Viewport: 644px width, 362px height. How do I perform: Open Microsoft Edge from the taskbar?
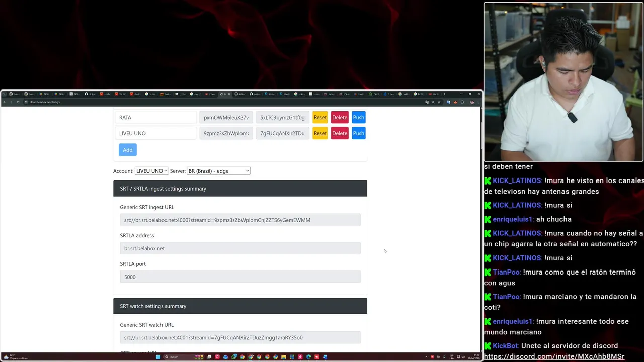308,357
